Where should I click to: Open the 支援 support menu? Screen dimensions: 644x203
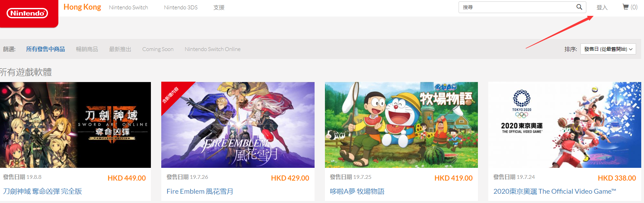click(x=219, y=7)
